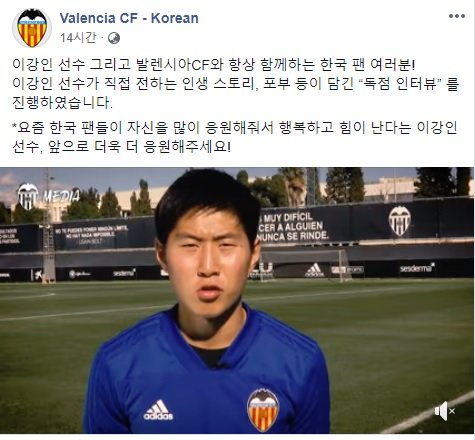Click the Valencia crest on the stadium banner

pos(399,221)
